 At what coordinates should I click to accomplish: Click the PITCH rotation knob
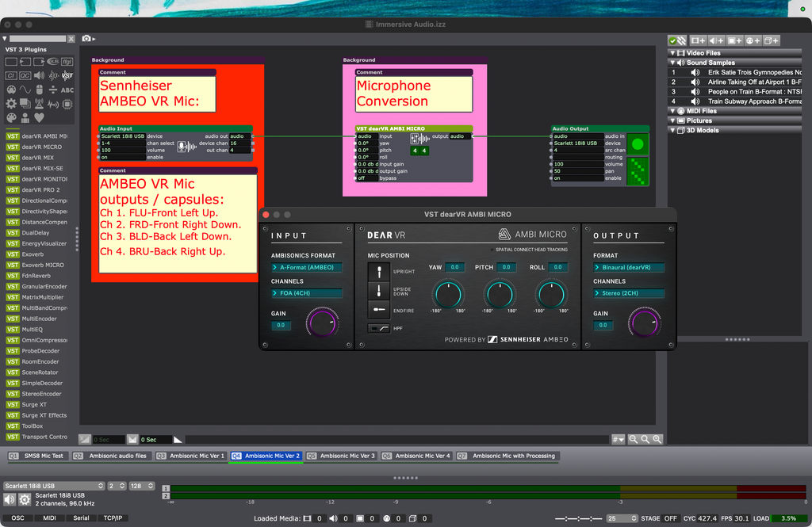[500, 294]
